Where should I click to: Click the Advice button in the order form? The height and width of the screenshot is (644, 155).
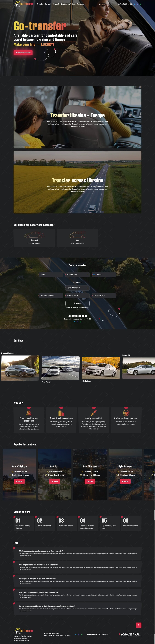pyautogui.click(x=77, y=303)
